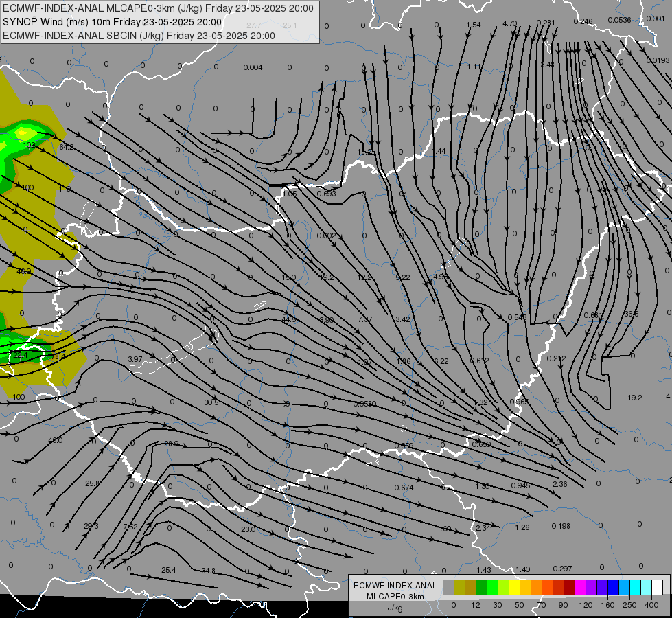The width and height of the screenshot is (672, 618).
Task: Click the legend tick label 90
Action: coord(563,605)
